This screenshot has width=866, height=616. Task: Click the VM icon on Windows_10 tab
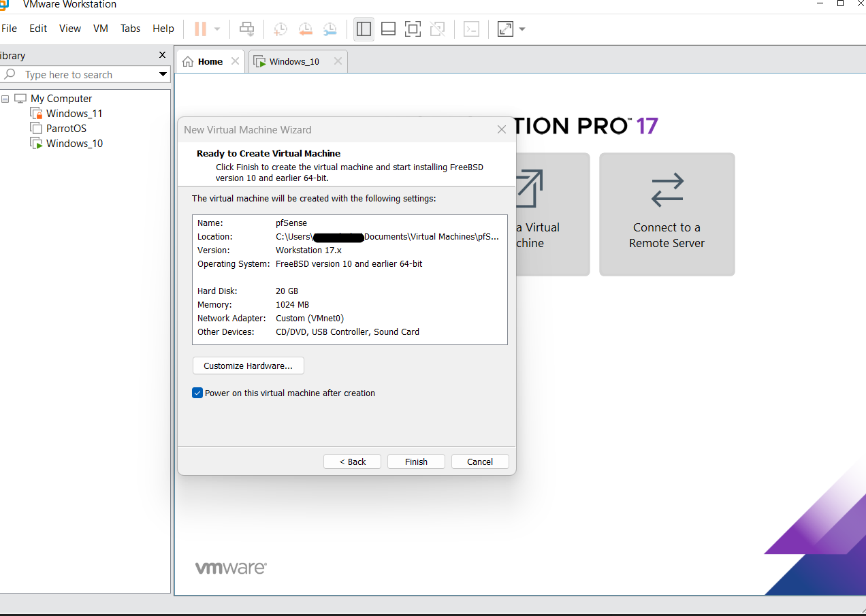pos(259,61)
